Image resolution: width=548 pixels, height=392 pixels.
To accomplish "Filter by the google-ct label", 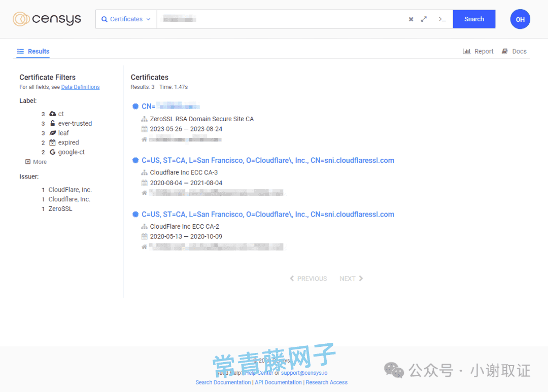I will (x=72, y=152).
